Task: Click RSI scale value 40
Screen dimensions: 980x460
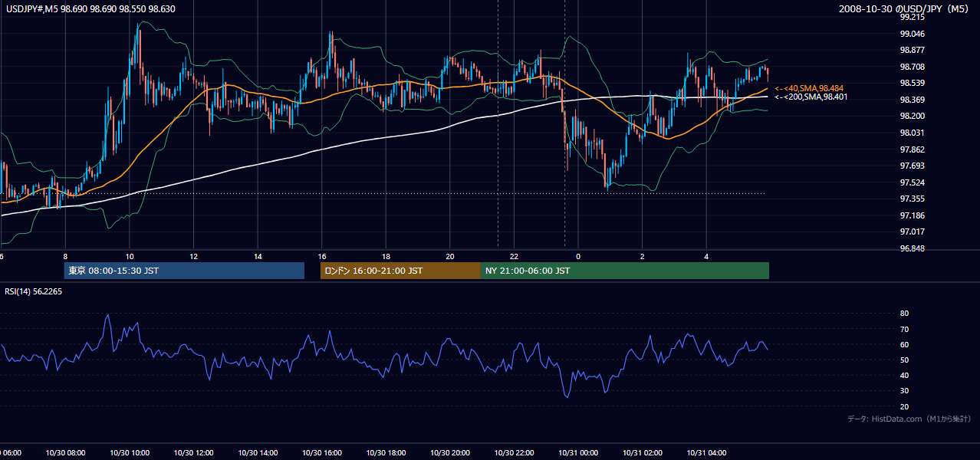Action: click(904, 375)
